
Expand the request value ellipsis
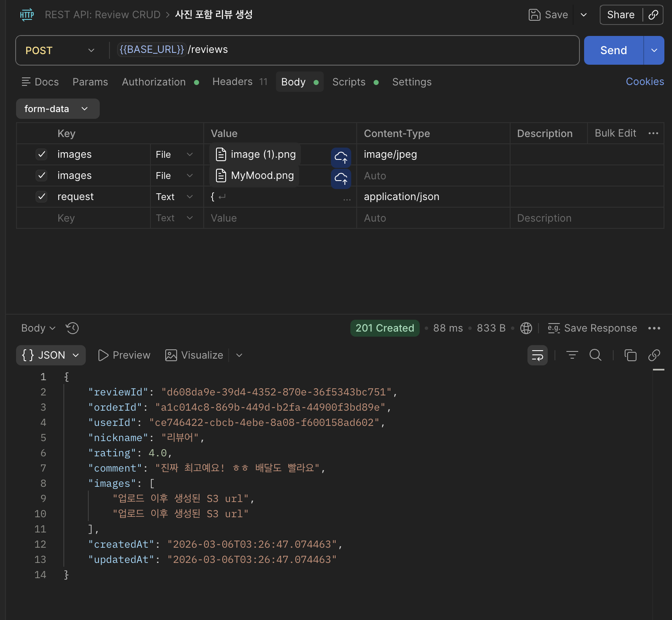347,199
